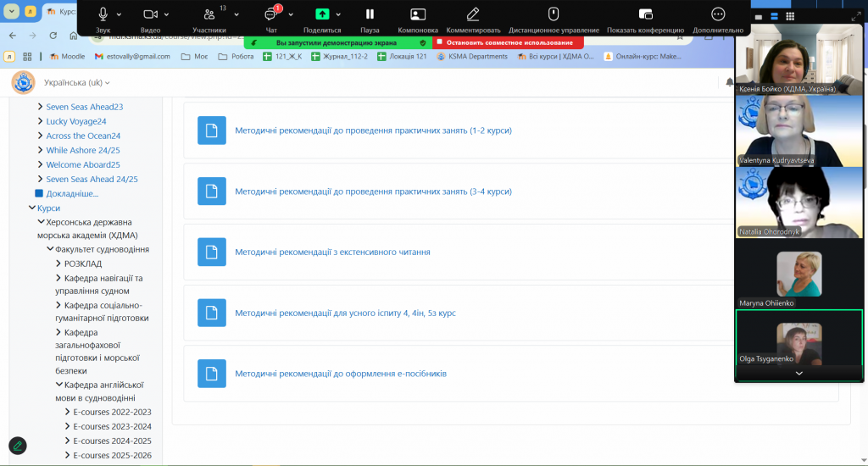Expand the Lucky Voyage24 tree item
Image resolution: width=868 pixels, height=466 pixels.
40,121
